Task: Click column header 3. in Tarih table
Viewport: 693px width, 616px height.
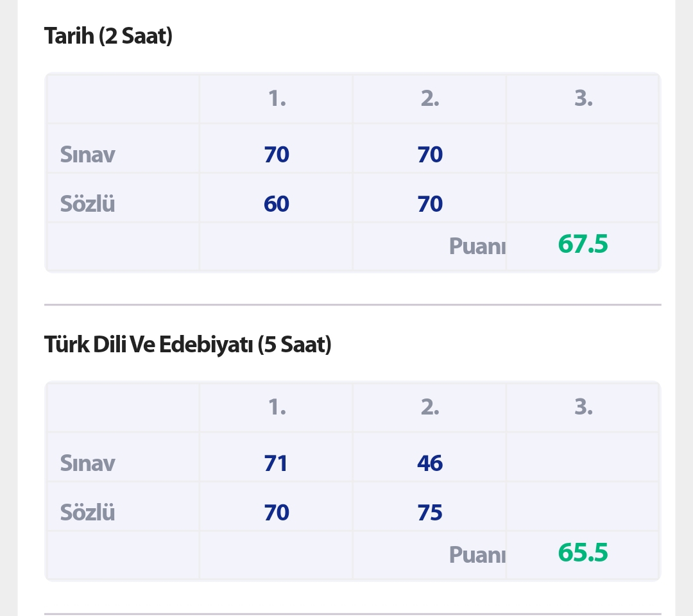Action: [583, 99]
